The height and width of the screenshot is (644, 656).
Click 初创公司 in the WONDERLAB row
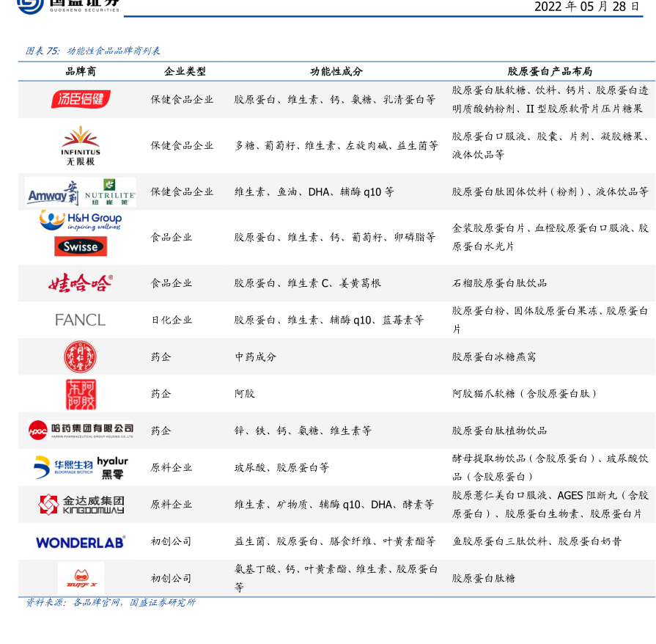[x=171, y=541]
